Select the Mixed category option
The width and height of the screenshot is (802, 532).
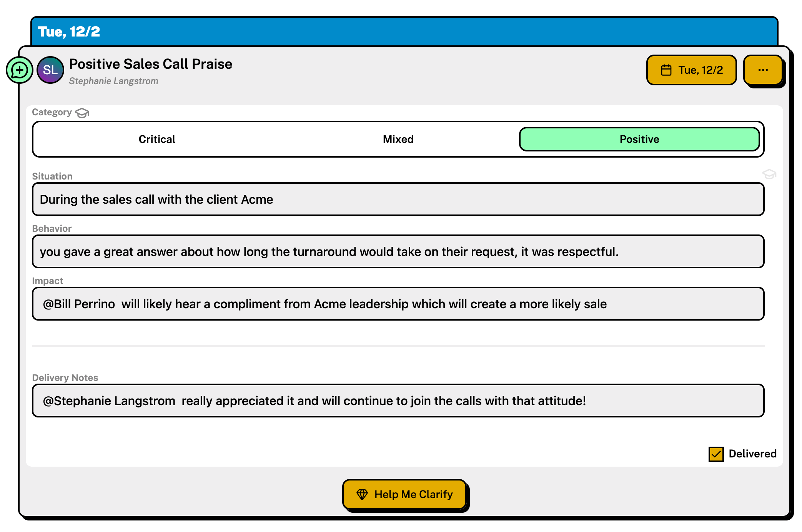pos(398,139)
